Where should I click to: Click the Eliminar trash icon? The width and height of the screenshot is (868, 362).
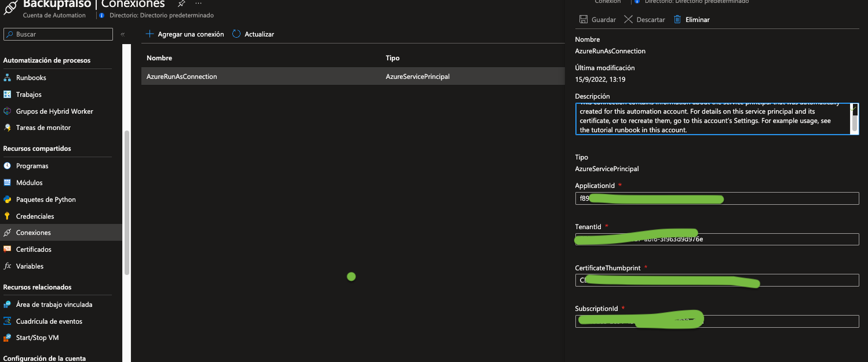[x=677, y=20]
